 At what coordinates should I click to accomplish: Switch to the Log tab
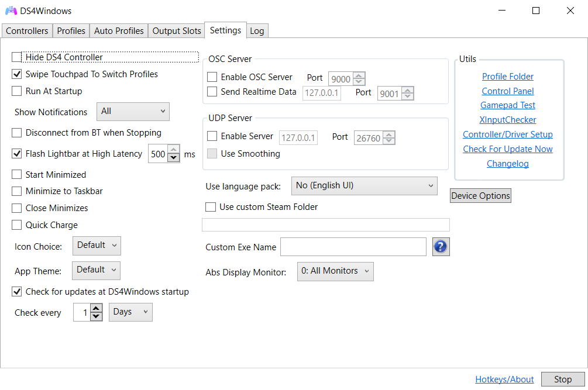(257, 31)
